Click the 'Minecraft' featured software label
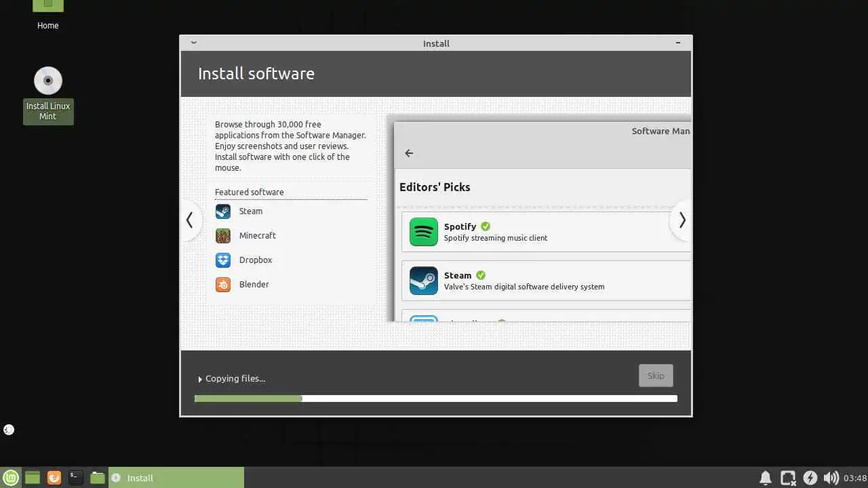Screen dimensions: 868x488 pyautogui.click(x=258, y=236)
